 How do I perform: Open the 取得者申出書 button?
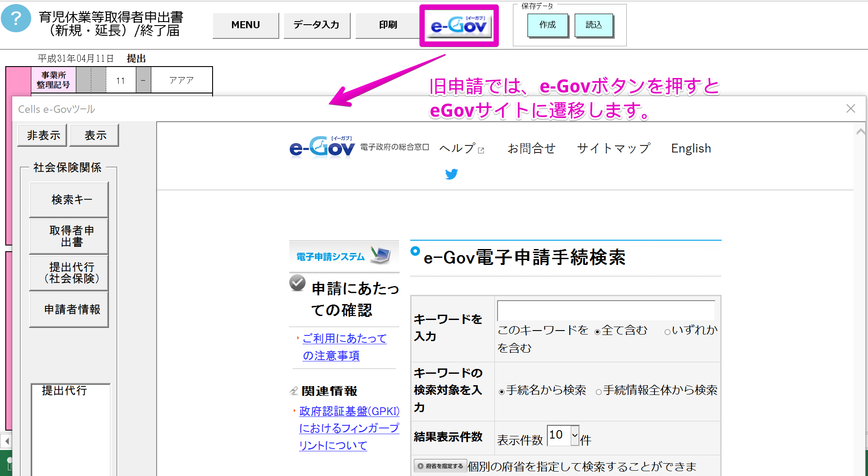pyautogui.click(x=69, y=236)
